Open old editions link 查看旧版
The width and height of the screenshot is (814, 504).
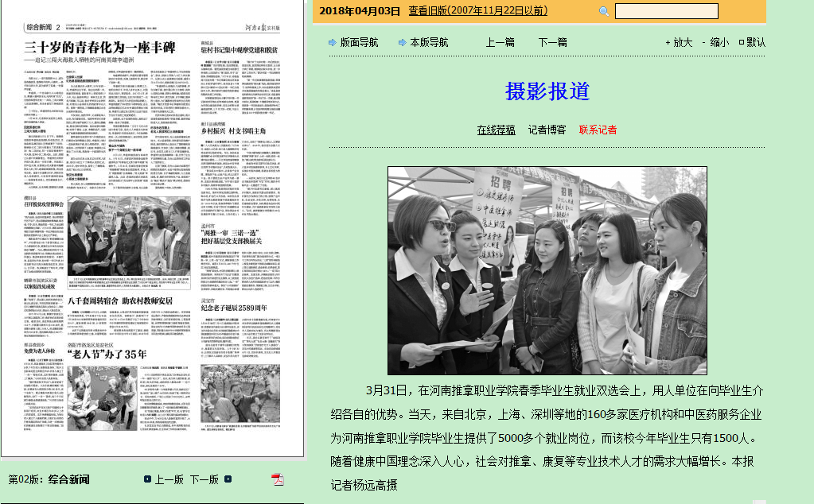point(477,10)
